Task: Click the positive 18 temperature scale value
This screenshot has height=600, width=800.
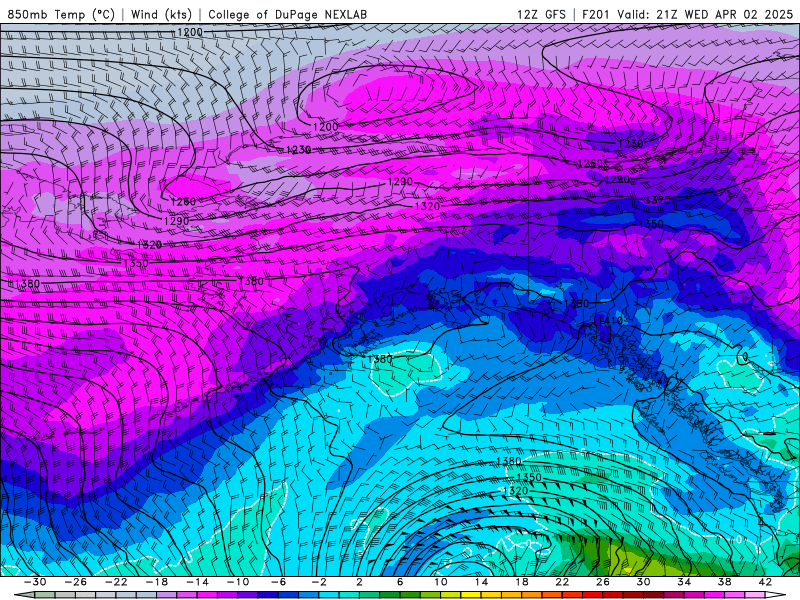Action: pos(521,582)
